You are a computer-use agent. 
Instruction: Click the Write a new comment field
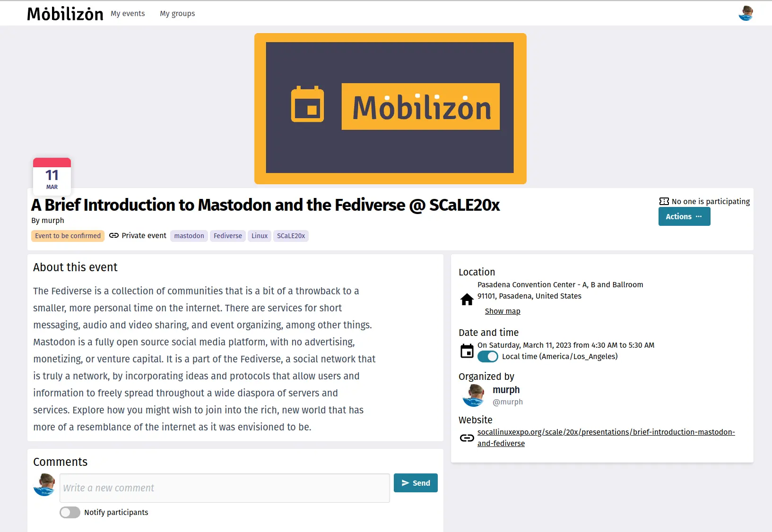click(224, 488)
